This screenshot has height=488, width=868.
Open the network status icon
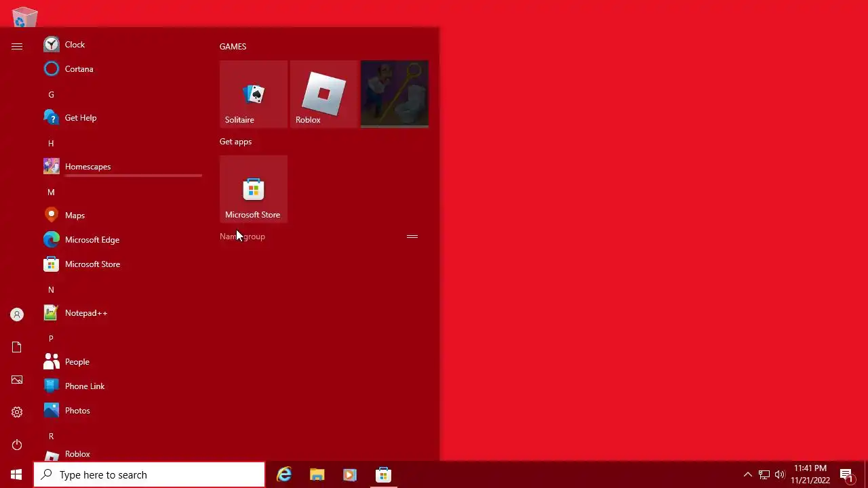point(764,474)
